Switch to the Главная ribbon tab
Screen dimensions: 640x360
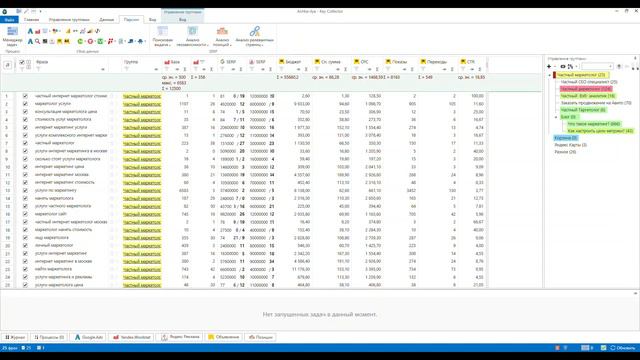pos(31,20)
